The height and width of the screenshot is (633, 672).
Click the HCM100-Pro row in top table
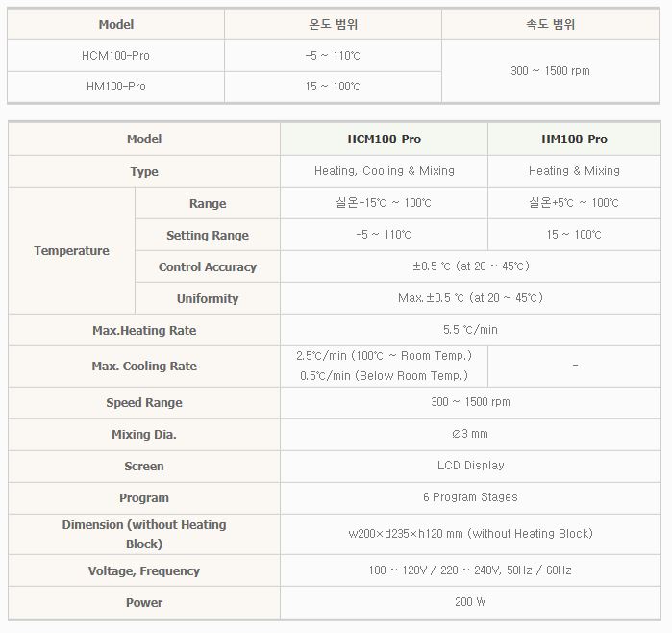click(x=116, y=56)
